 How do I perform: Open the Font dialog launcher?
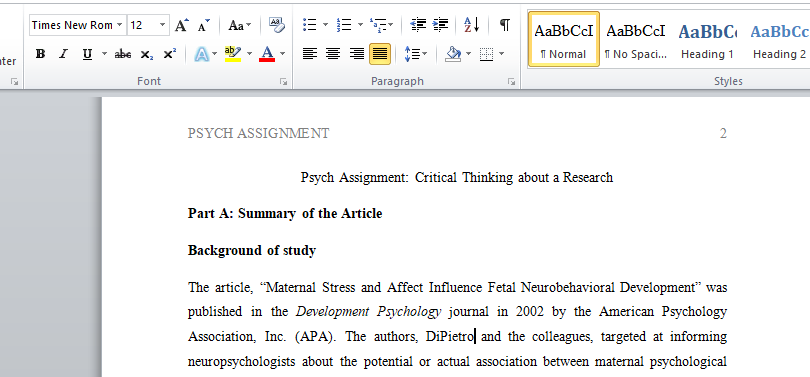283,82
